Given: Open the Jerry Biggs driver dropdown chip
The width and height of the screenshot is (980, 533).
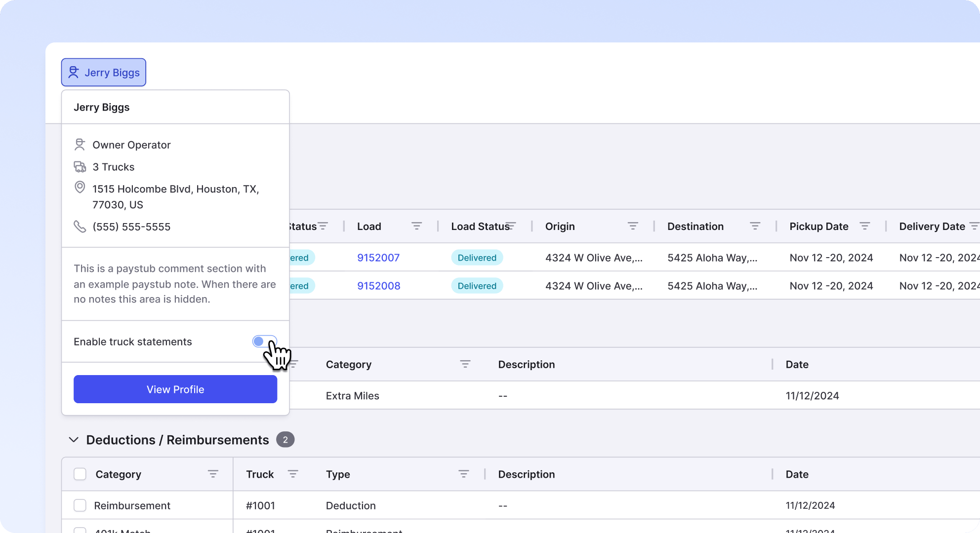Looking at the screenshot, I should [x=104, y=73].
